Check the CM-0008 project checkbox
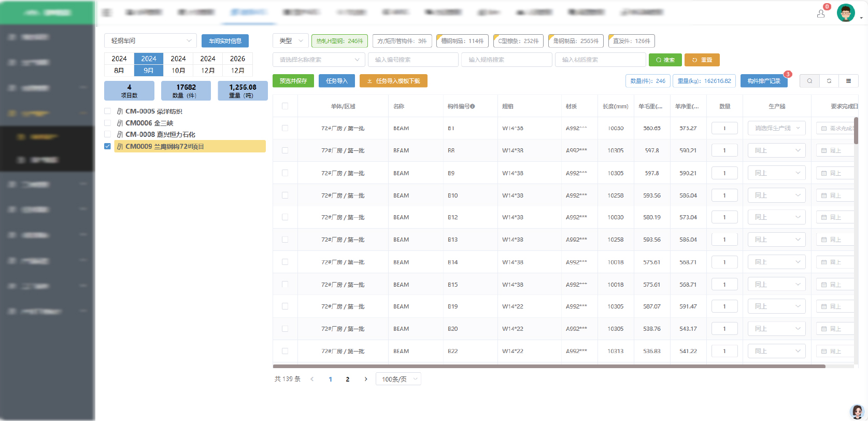This screenshot has width=868, height=421. point(108,134)
